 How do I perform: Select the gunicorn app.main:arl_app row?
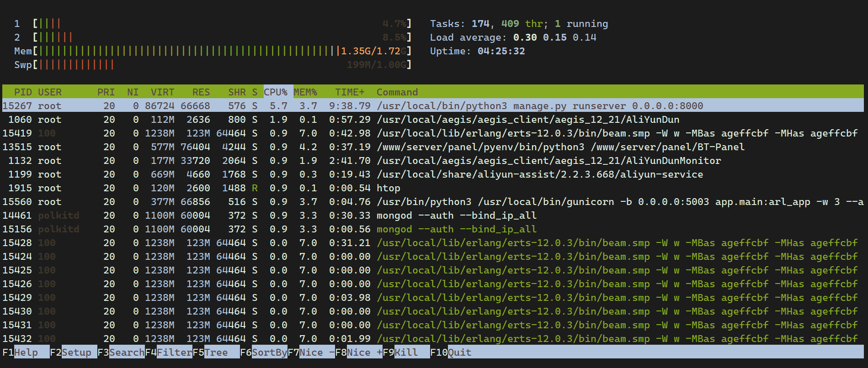tap(433, 202)
